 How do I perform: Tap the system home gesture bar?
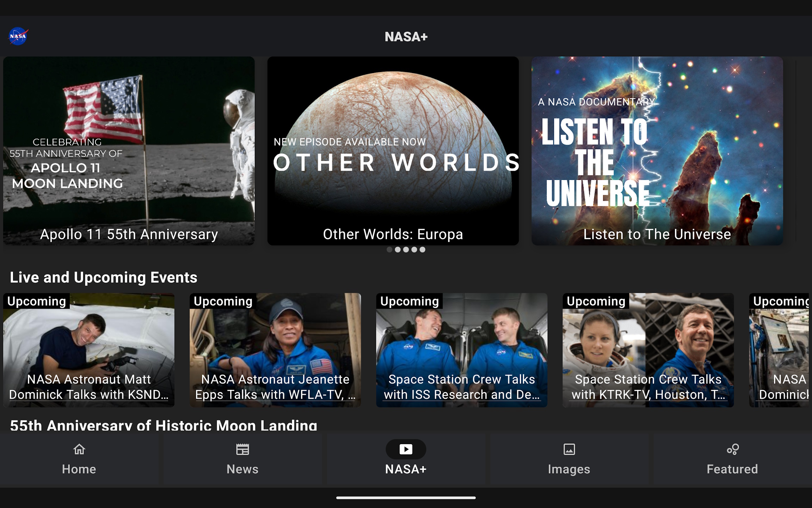406,498
